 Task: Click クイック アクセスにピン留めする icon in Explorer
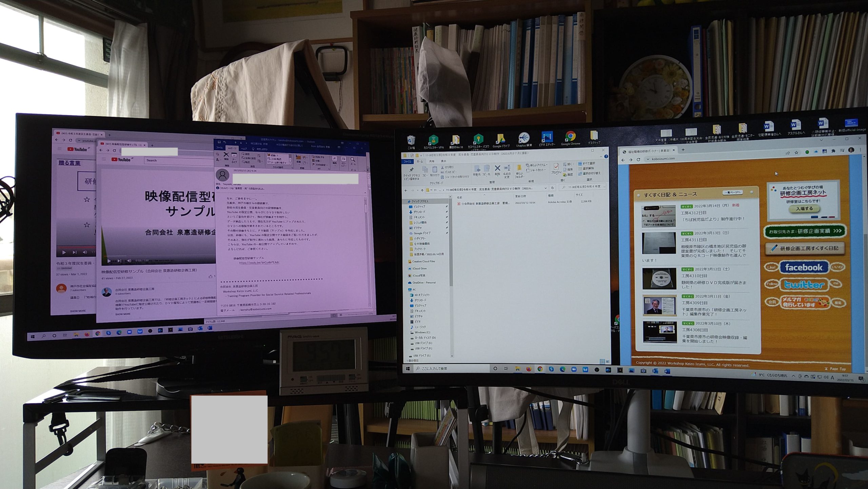(x=412, y=174)
